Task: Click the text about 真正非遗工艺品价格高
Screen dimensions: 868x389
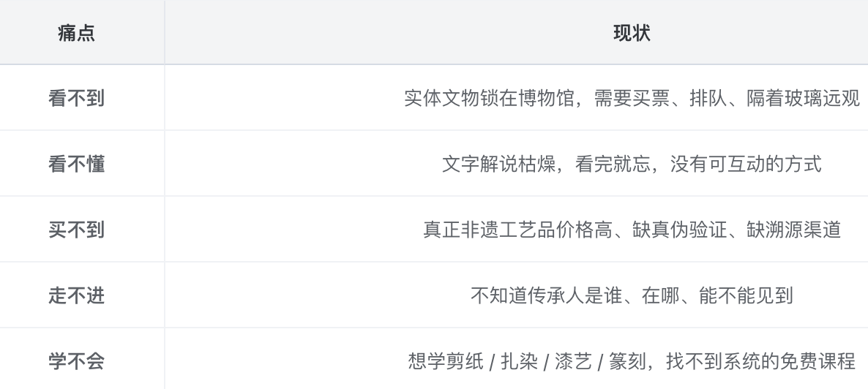Action: tap(632, 230)
